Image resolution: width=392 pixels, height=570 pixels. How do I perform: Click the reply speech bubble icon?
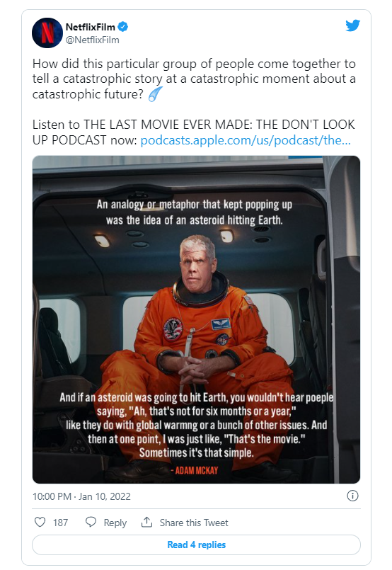pos(91,523)
